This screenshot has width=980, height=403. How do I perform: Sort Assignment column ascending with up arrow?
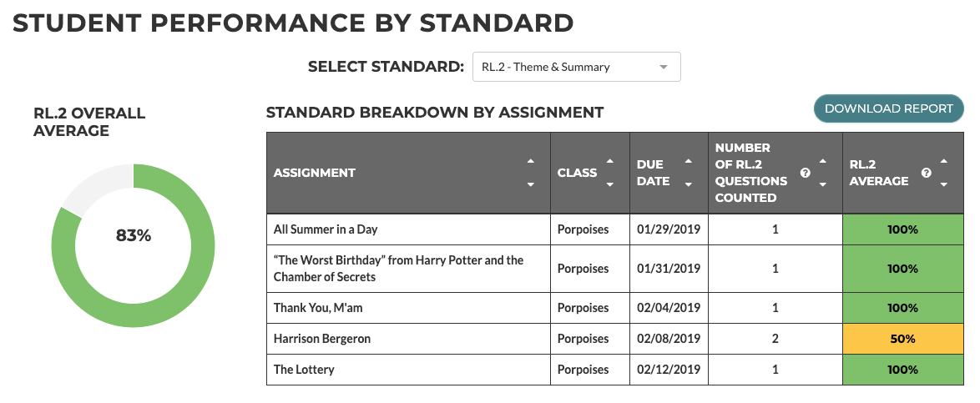coord(531,161)
